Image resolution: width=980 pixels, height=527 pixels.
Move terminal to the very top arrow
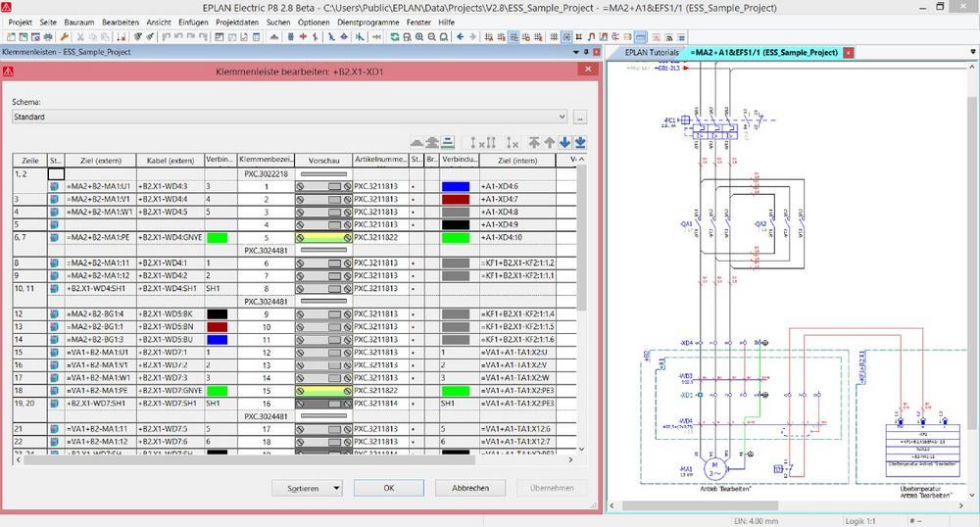click(534, 142)
